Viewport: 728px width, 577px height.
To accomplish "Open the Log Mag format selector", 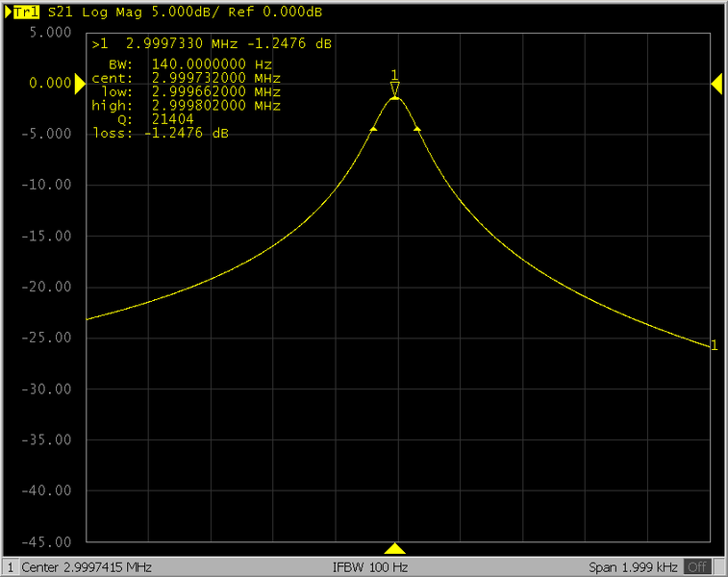I will 98,13.
